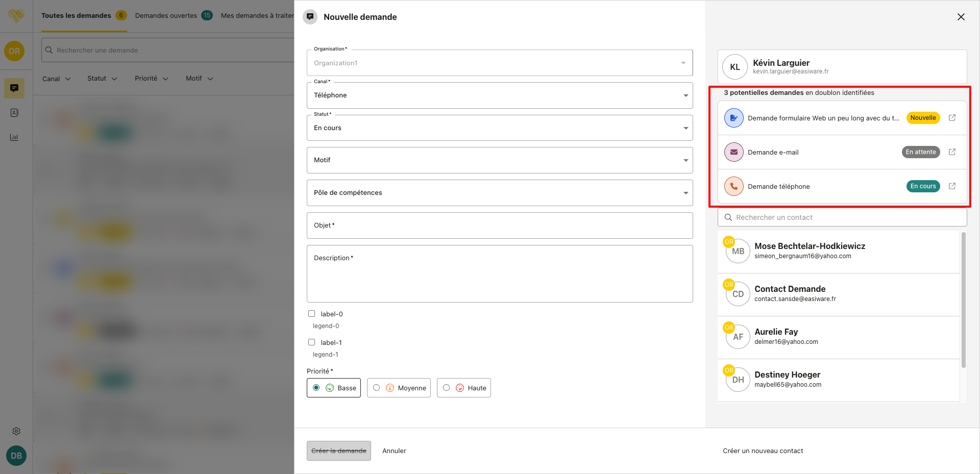Viewport: 980px width, 474px height.
Task: Open statistics chart icon in sidebar
Action: [x=14, y=137]
